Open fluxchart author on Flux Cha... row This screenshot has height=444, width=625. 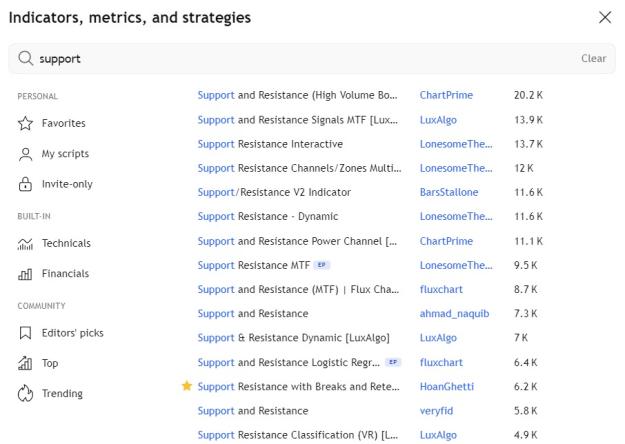coord(441,289)
